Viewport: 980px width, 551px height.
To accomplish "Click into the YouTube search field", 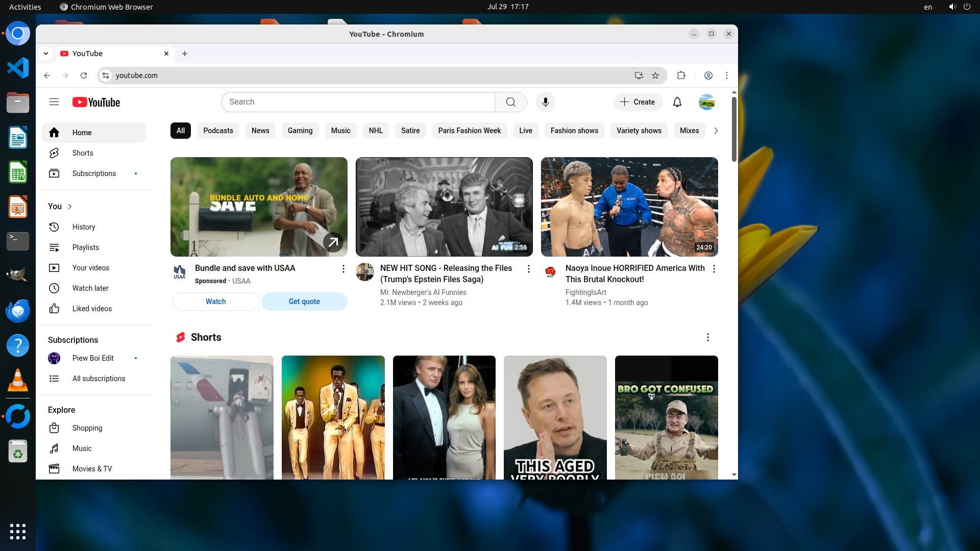I will click(x=357, y=102).
